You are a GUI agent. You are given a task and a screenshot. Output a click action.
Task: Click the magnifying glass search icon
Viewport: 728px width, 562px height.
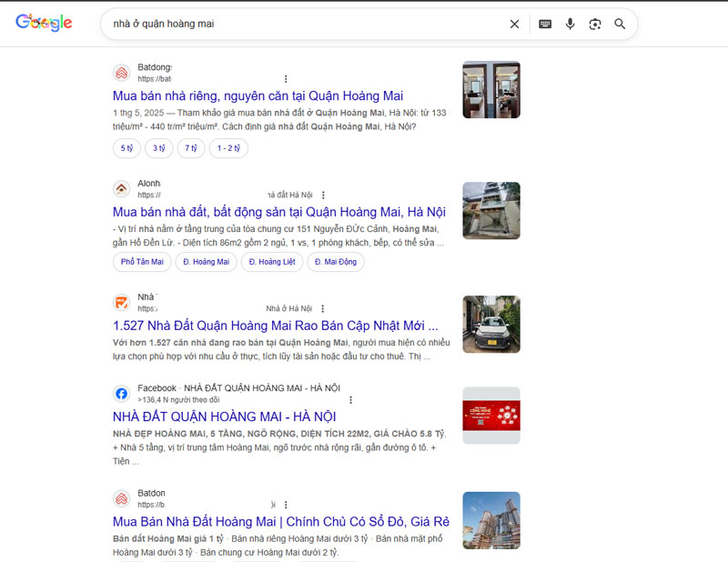click(x=620, y=24)
